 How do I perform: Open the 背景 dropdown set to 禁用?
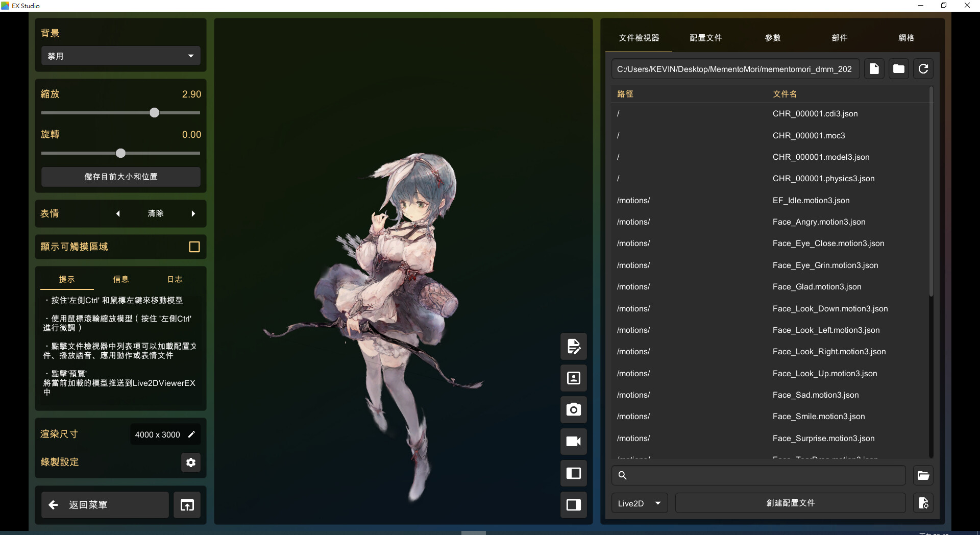(x=120, y=56)
